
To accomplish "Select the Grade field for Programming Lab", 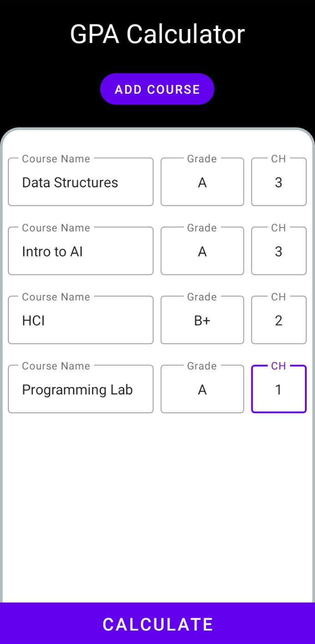I will pos(202,389).
